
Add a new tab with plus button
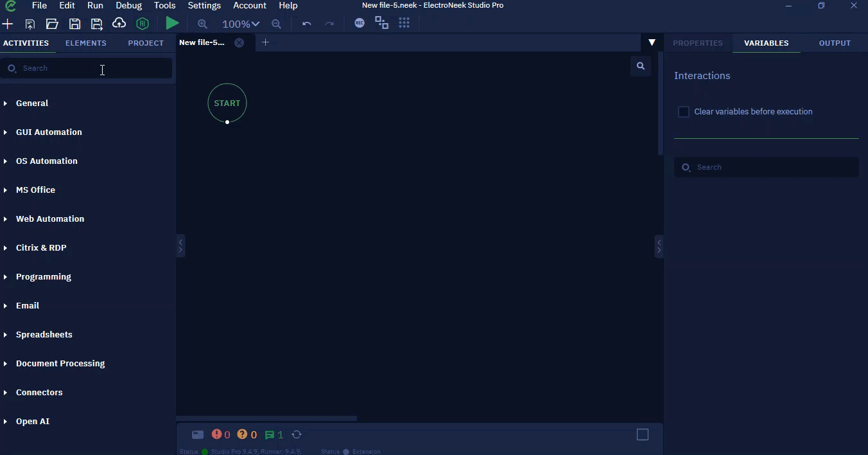[x=265, y=42]
